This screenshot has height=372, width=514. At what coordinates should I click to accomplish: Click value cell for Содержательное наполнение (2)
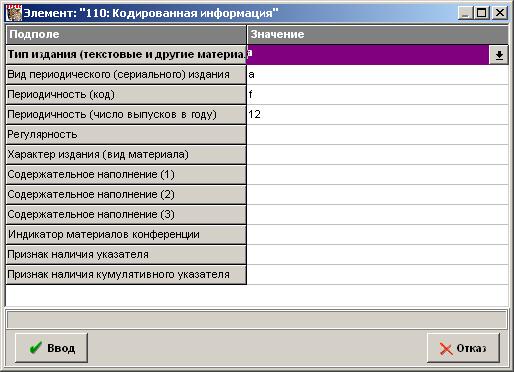coord(377,195)
